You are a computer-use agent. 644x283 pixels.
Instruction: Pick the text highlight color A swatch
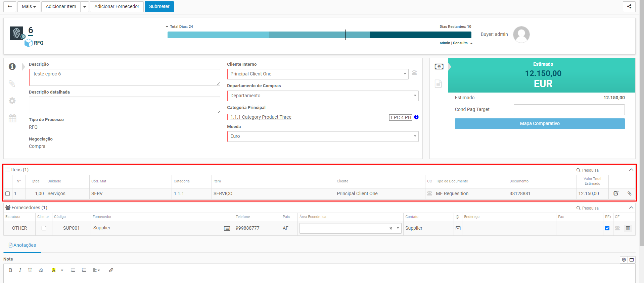tap(54, 270)
